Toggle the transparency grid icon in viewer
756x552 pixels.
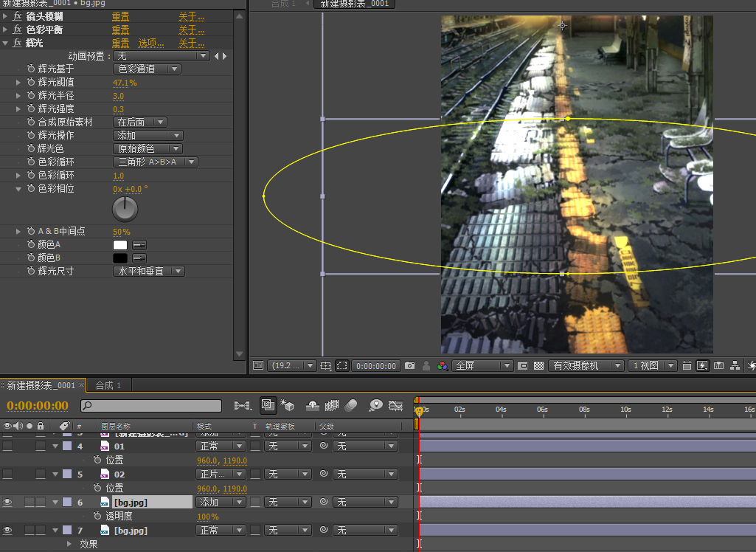tap(538, 365)
